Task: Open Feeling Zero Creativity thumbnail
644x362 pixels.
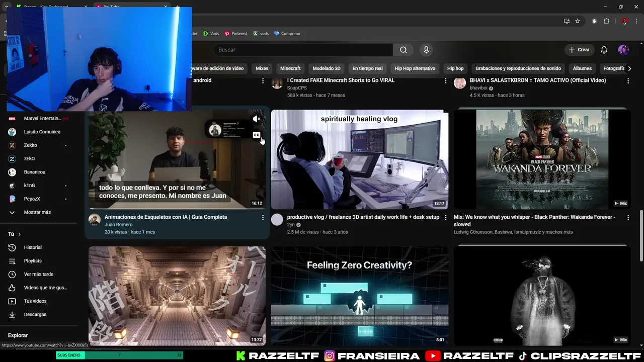Action: 360,296
